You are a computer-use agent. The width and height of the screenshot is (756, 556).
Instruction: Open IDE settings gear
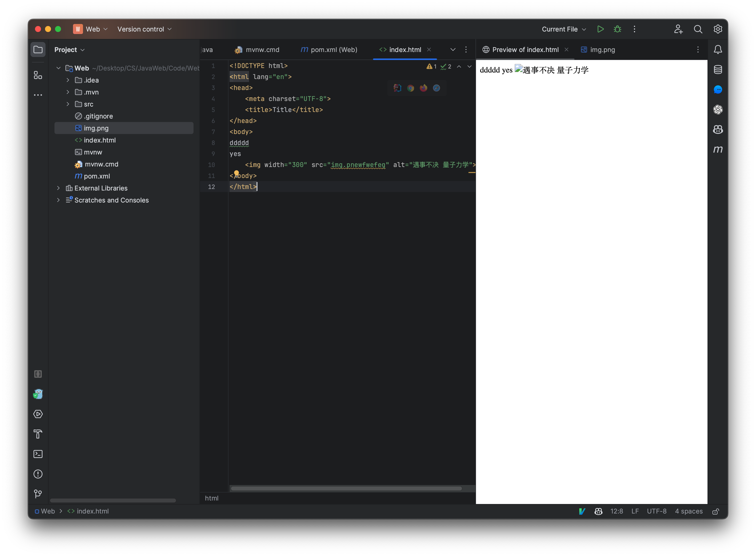click(718, 29)
